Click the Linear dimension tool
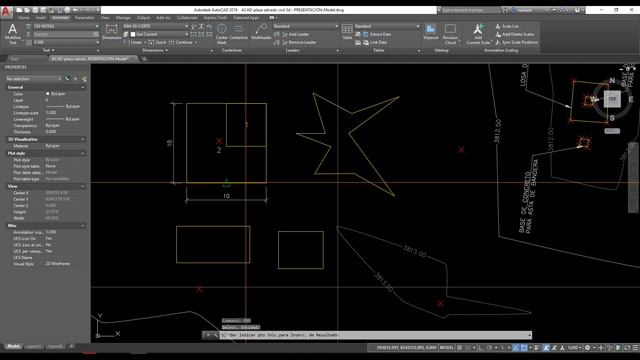 tap(133, 42)
